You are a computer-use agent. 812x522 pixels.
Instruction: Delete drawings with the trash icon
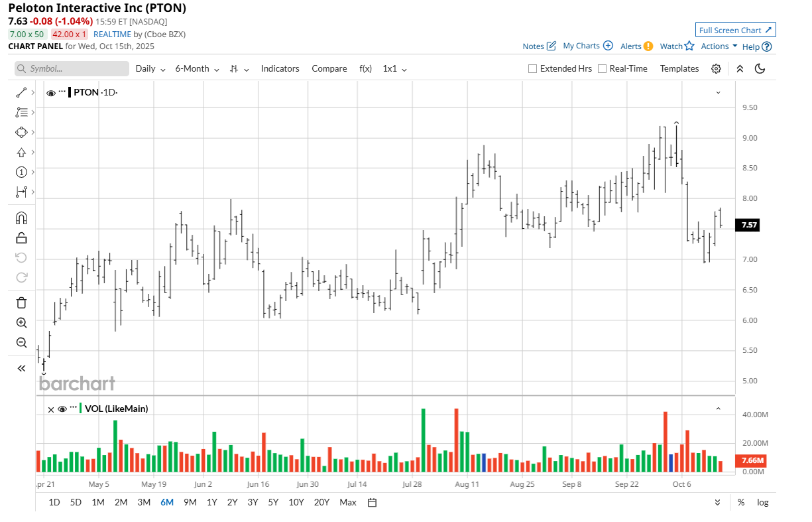[x=21, y=302]
